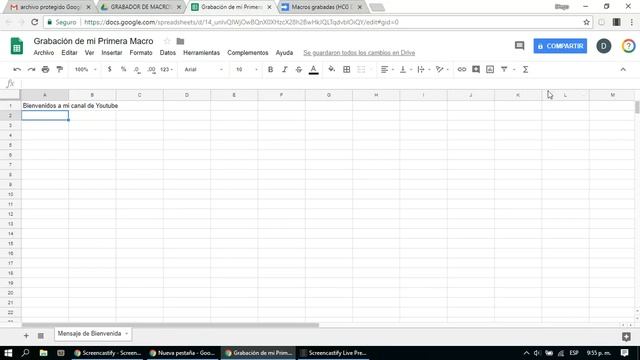The height and width of the screenshot is (360, 640).
Task: Open vertical align dropdown
Action: click(x=405, y=69)
